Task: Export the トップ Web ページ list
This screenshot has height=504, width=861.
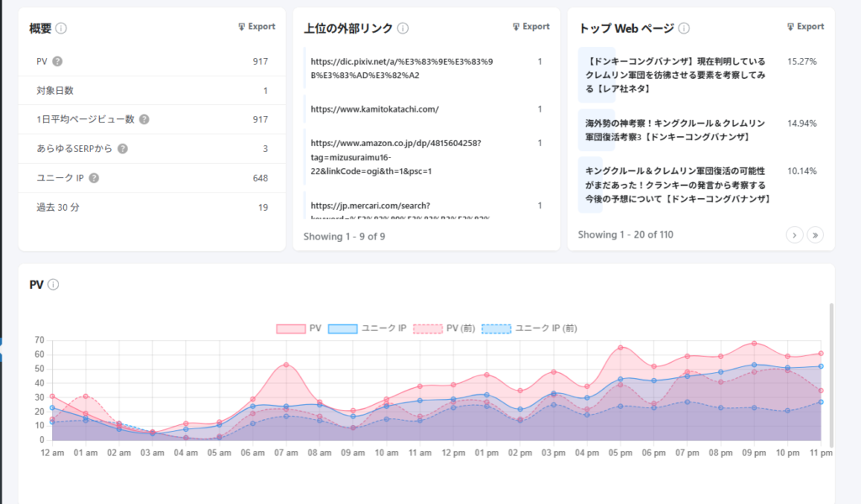Action: 806,26
